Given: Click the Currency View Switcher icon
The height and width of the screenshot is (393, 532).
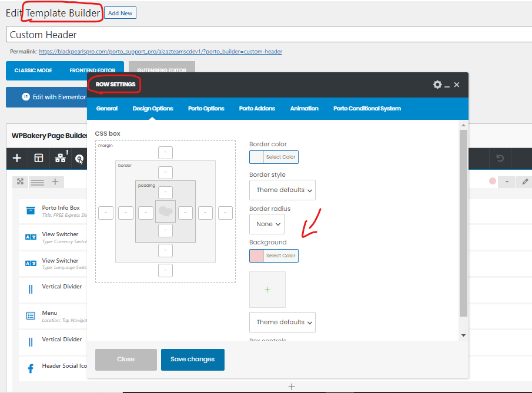Looking at the screenshot, I should (x=31, y=237).
